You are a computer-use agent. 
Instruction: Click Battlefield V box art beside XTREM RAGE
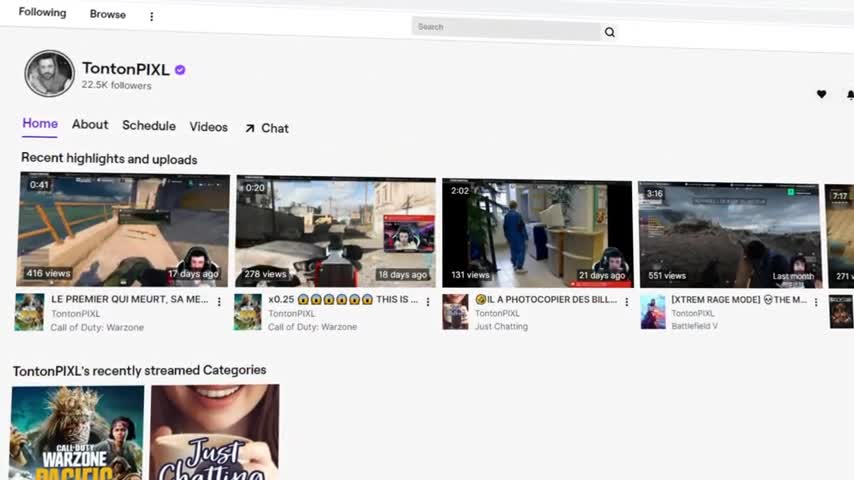pyautogui.click(x=653, y=312)
